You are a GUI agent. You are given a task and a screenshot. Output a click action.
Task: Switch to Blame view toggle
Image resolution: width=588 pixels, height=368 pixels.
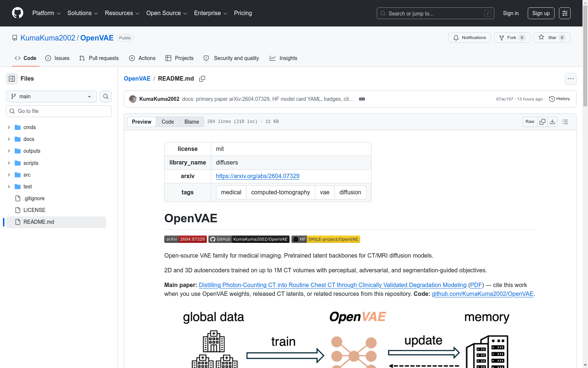(191, 122)
